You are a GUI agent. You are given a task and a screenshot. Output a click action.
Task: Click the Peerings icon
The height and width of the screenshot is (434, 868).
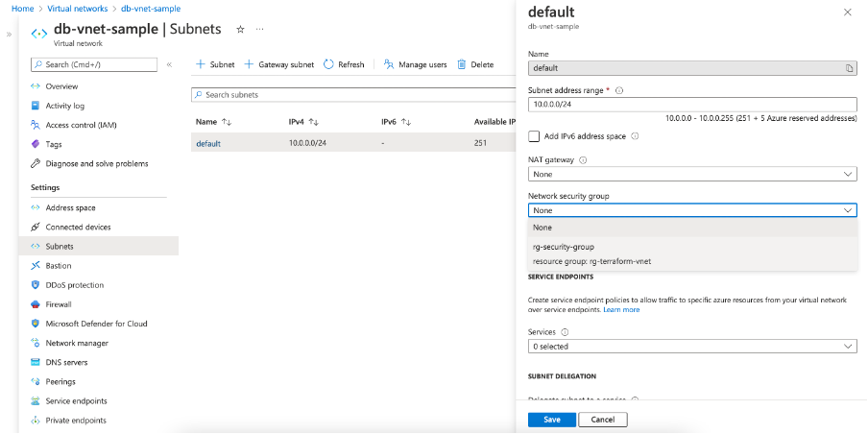tap(36, 382)
